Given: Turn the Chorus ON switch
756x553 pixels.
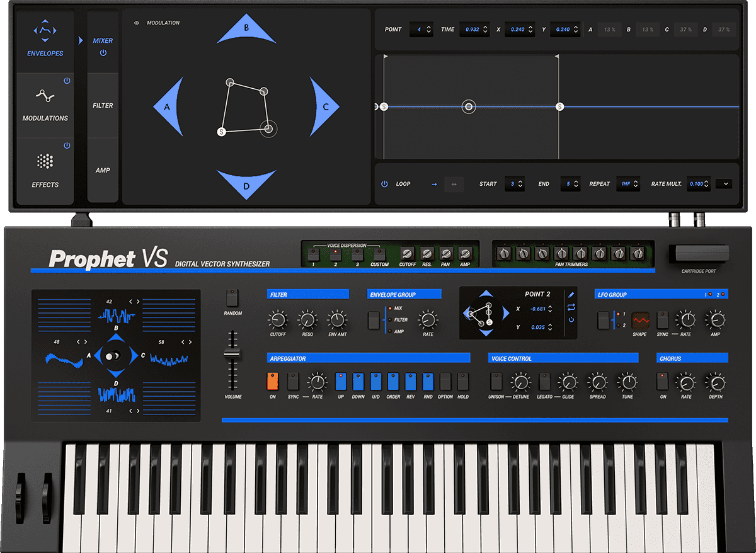Looking at the screenshot, I should point(663,381).
